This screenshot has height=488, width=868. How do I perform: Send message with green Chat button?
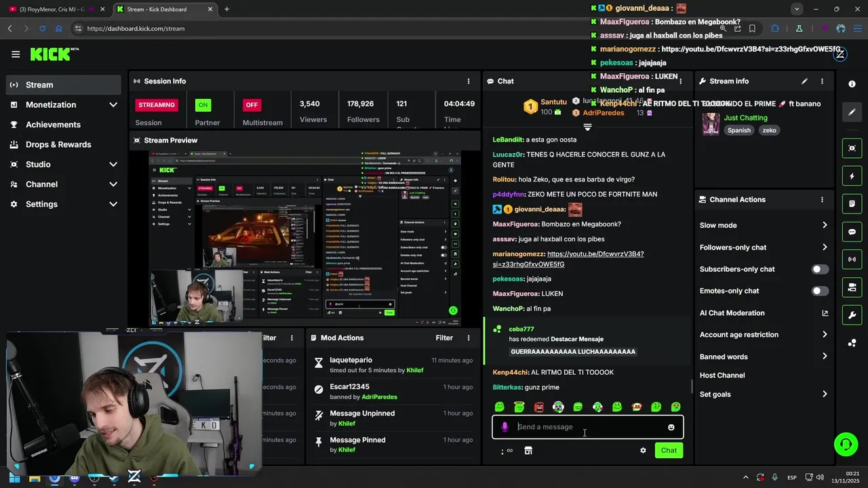coord(669,451)
